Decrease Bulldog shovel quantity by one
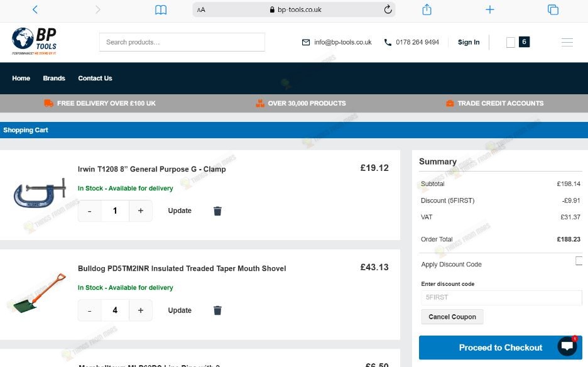Screen dimensions: 588x367 click(x=89, y=310)
